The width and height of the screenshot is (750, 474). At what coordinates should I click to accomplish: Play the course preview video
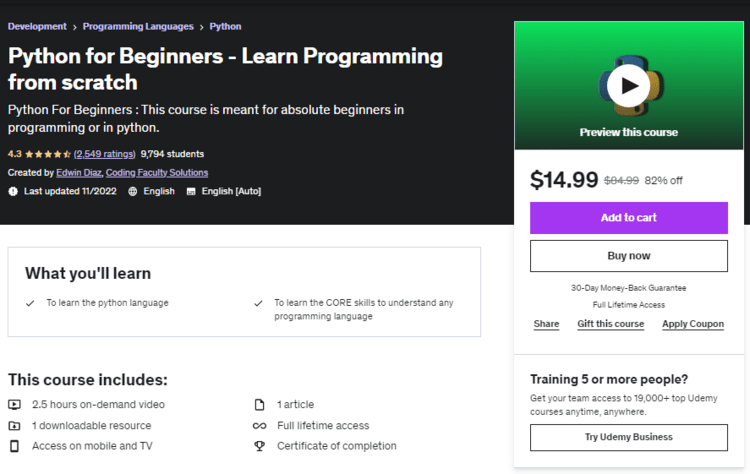[x=628, y=86]
